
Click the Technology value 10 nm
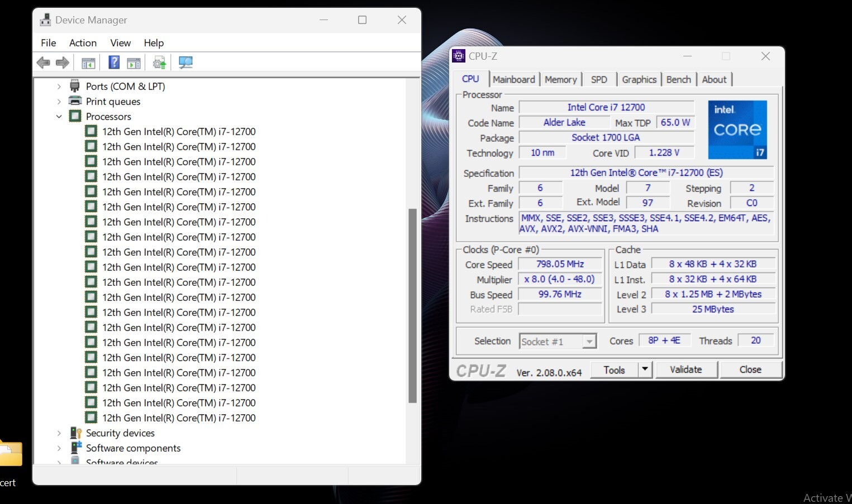pyautogui.click(x=542, y=152)
